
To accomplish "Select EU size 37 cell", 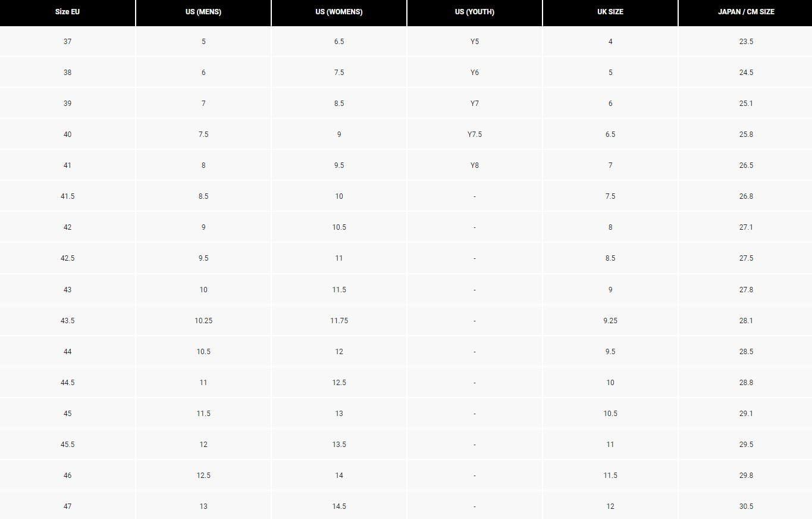I will click(67, 42).
